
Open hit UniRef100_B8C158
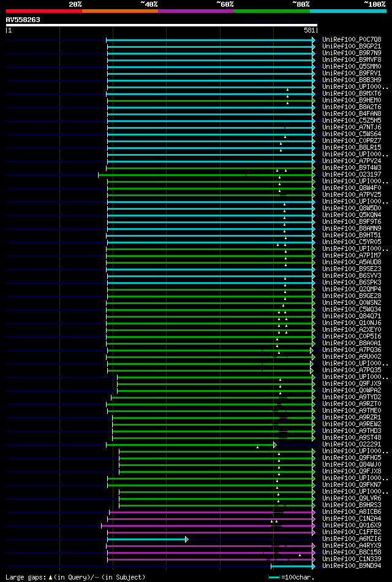tap(352, 553)
